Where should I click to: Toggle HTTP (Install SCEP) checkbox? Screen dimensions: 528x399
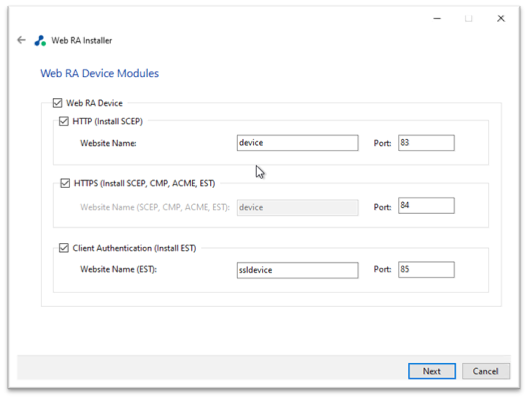point(64,121)
